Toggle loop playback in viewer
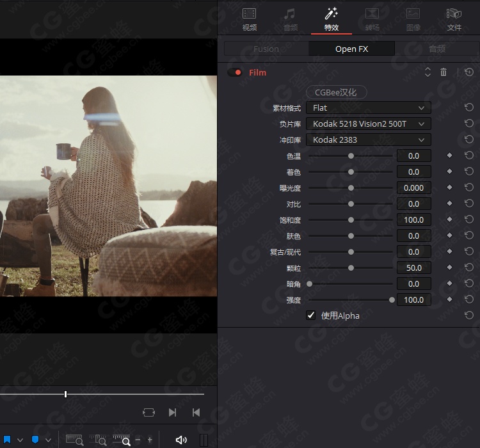 pyautogui.click(x=148, y=412)
